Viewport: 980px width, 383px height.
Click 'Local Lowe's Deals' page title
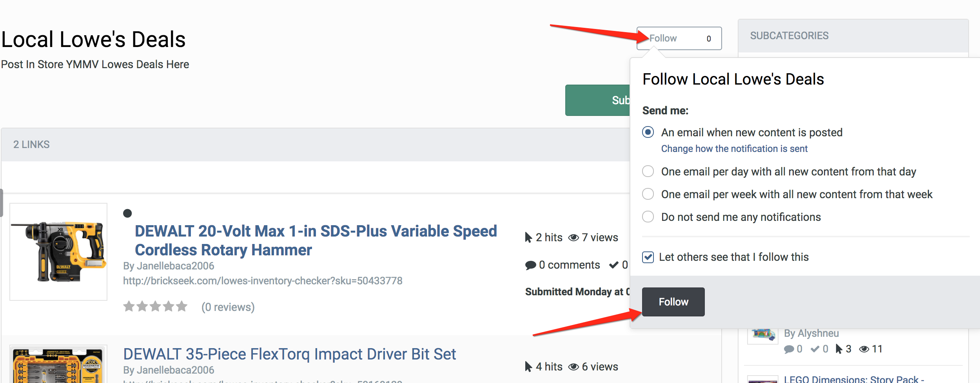coord(93,40)
